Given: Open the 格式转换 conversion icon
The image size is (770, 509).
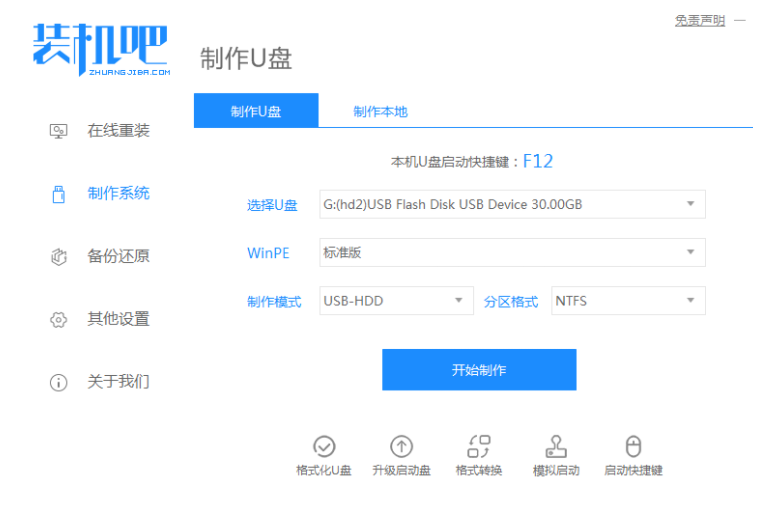Looking at the screenshot, I should click(x=479, y=447).
